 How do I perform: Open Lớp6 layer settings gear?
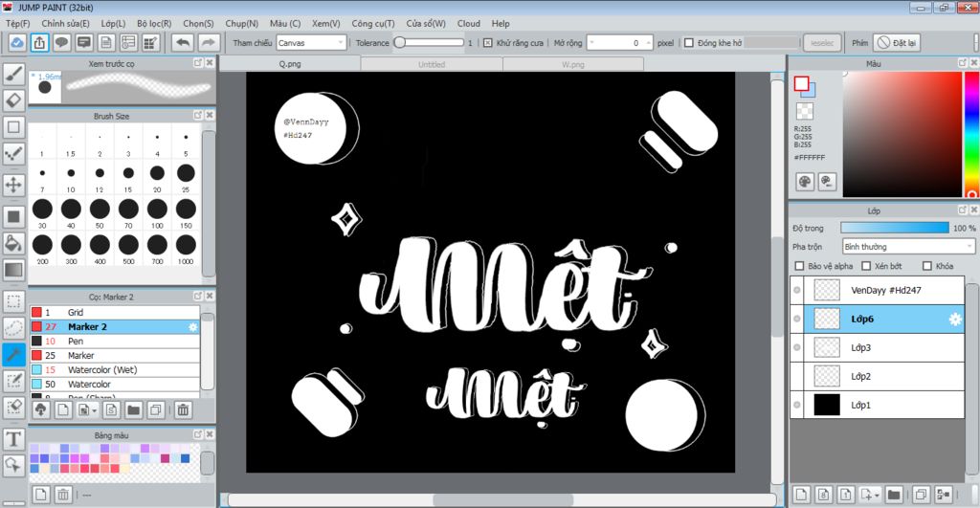[955, 320]
